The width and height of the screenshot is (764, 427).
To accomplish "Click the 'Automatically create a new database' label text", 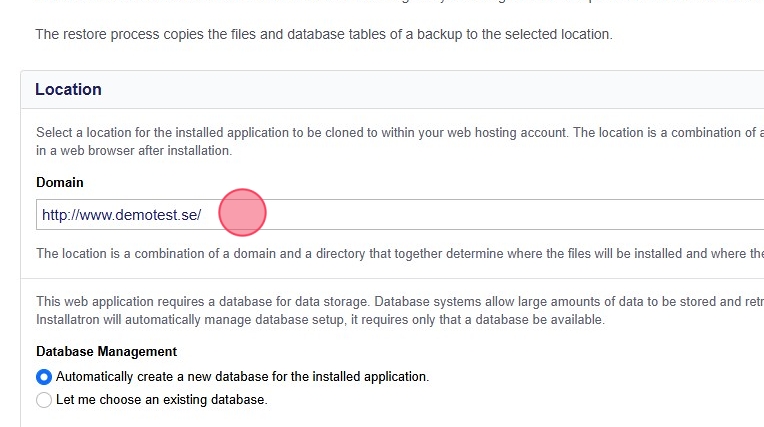I will click(x=242, y=377).
